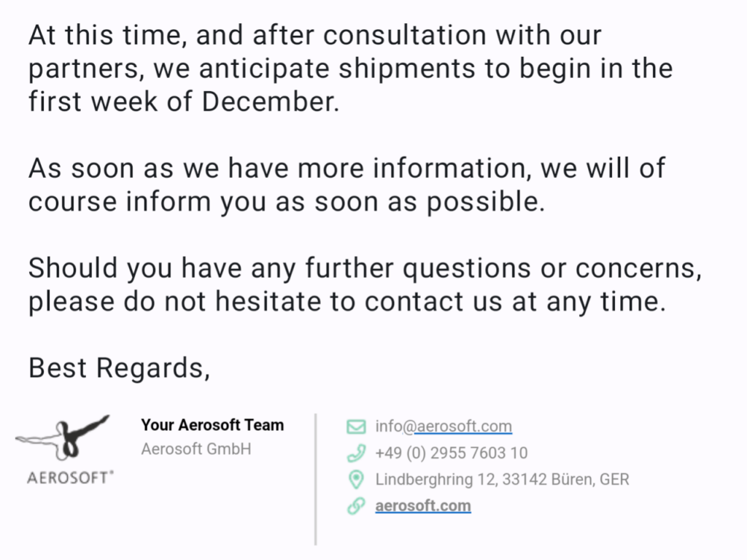Click the green phone handset icon
Image resolution: width=747 pixels, height=560 pixels.
point(356,453)
